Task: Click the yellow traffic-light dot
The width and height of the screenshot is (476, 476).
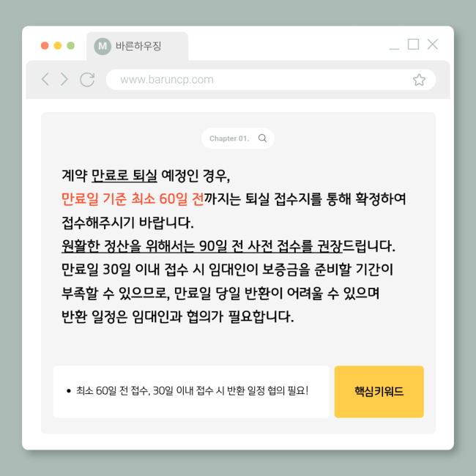Action: tap(58, 45)
